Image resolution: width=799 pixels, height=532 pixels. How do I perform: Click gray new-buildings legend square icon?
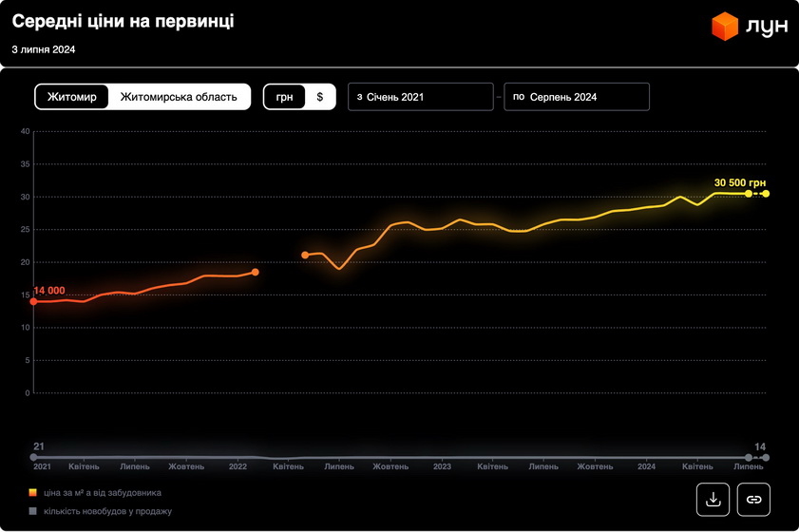click(33, 511)
